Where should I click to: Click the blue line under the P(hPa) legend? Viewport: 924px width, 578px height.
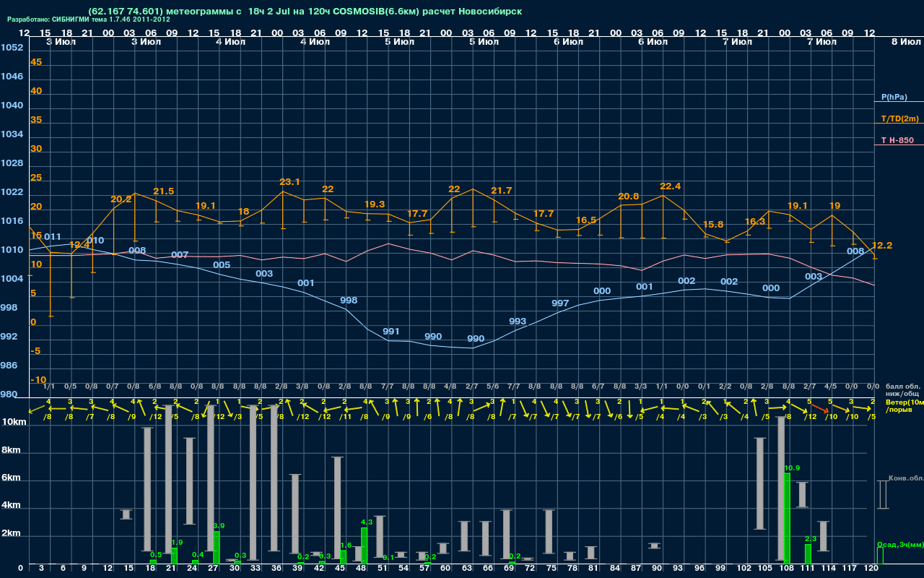coord(899,102)
